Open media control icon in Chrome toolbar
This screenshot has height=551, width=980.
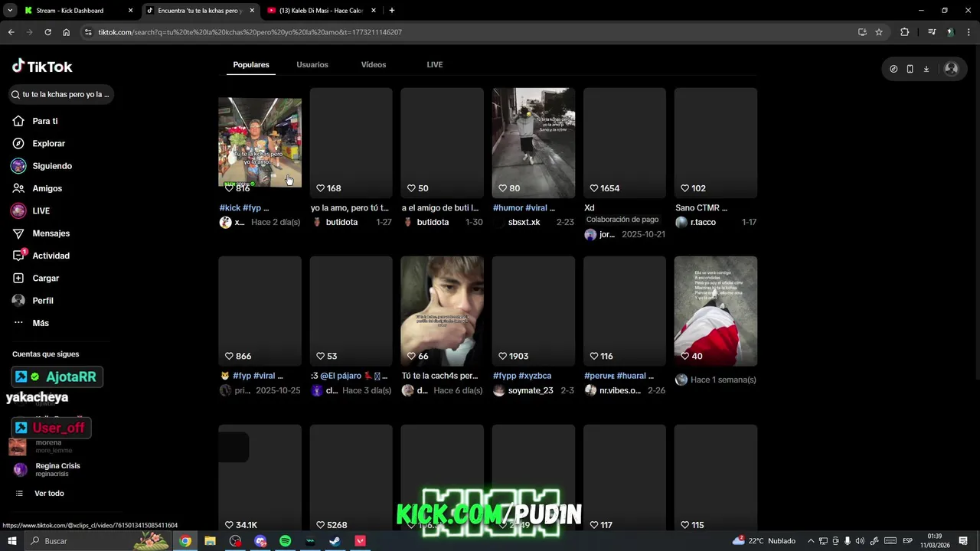coord(932,32)
